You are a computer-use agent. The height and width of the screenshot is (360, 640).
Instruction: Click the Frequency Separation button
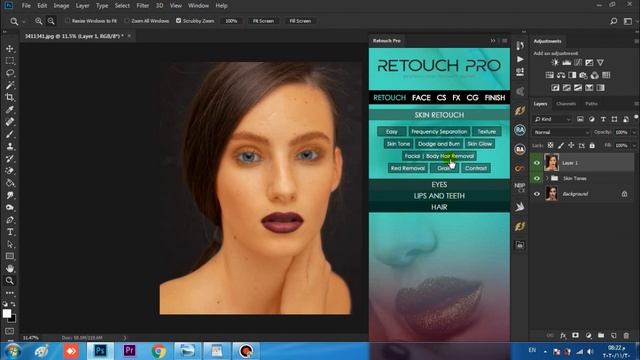pyautogui.click(x=439, y=131)
